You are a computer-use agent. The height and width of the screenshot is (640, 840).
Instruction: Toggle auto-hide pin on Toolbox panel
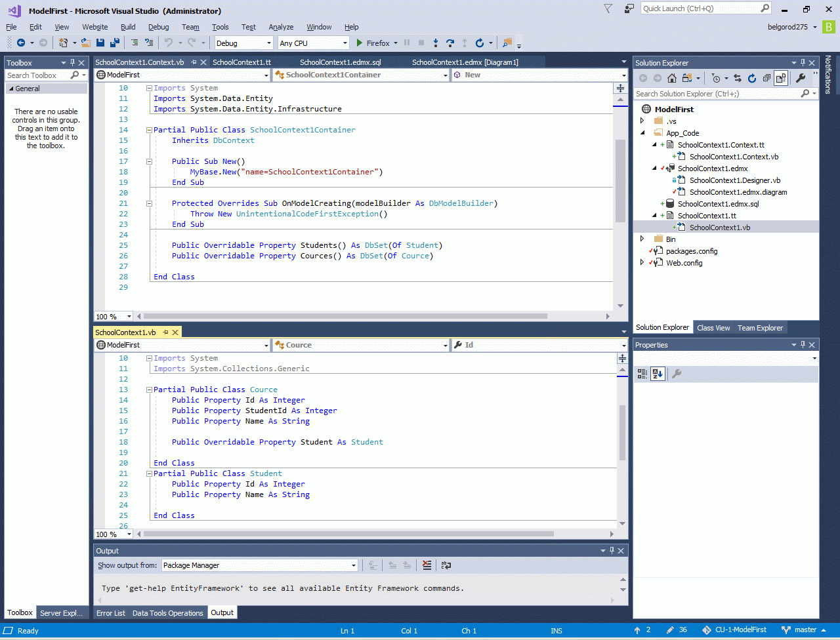click(72, 63)
